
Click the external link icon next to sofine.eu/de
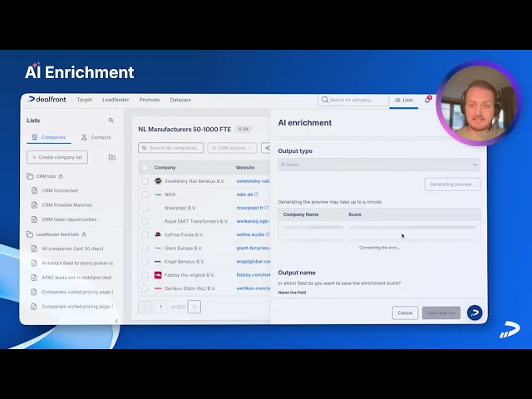tap(268, 234)
